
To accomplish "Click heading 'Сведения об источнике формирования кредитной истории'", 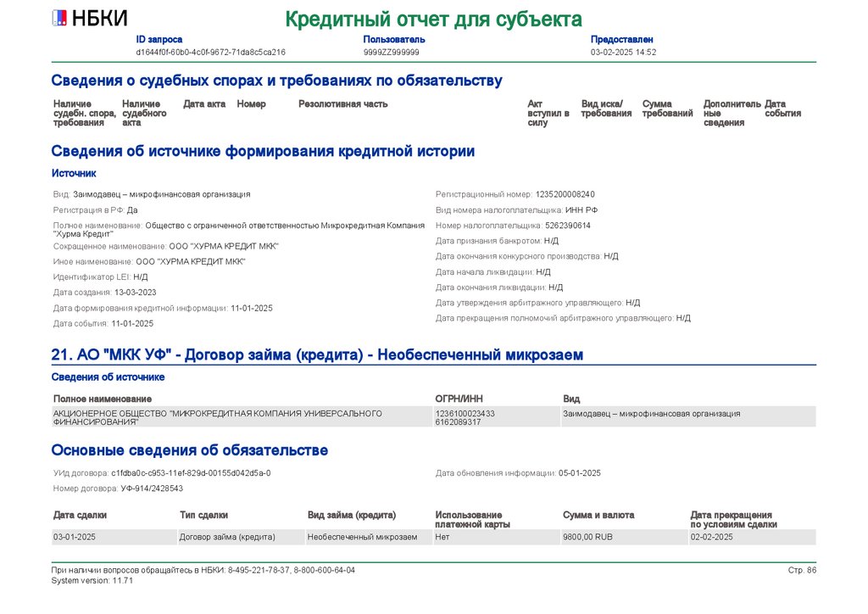I will click(x=263, y=151).
